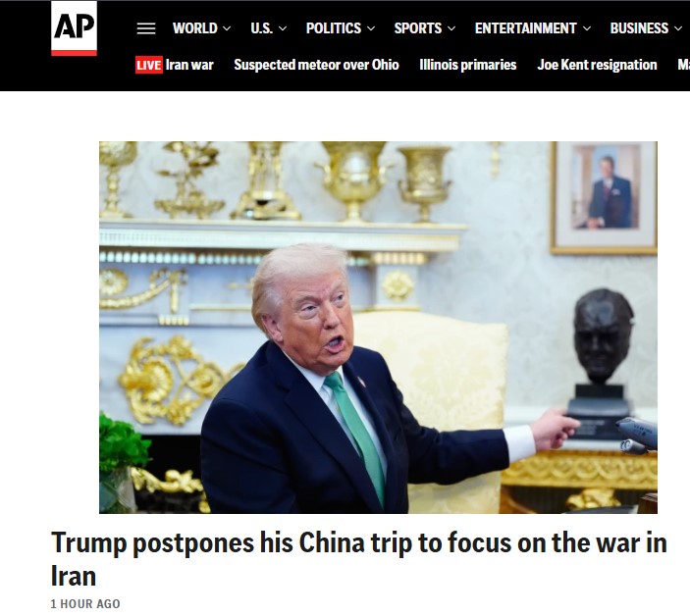Open Suspected meteor over Ohio link
The image size is (690, 616).
(316, 65)
